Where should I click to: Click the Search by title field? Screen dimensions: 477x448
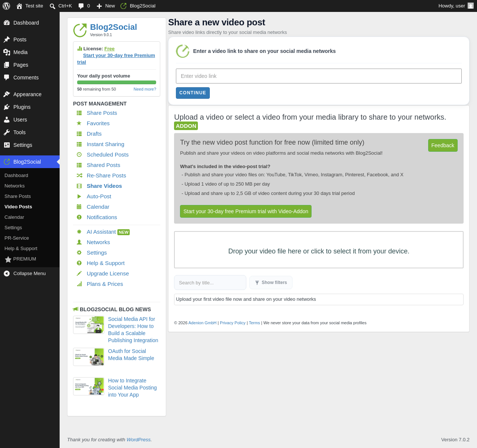coord(210,283)
